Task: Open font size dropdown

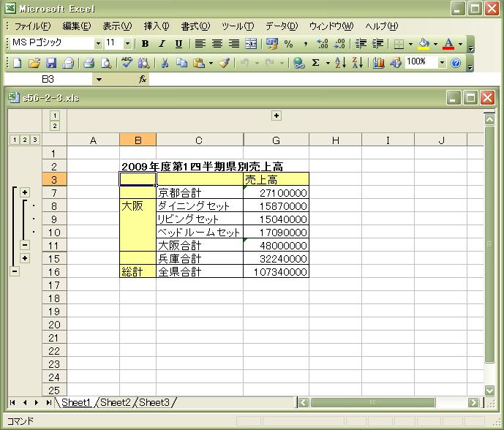Action: (x=127, y=43)
